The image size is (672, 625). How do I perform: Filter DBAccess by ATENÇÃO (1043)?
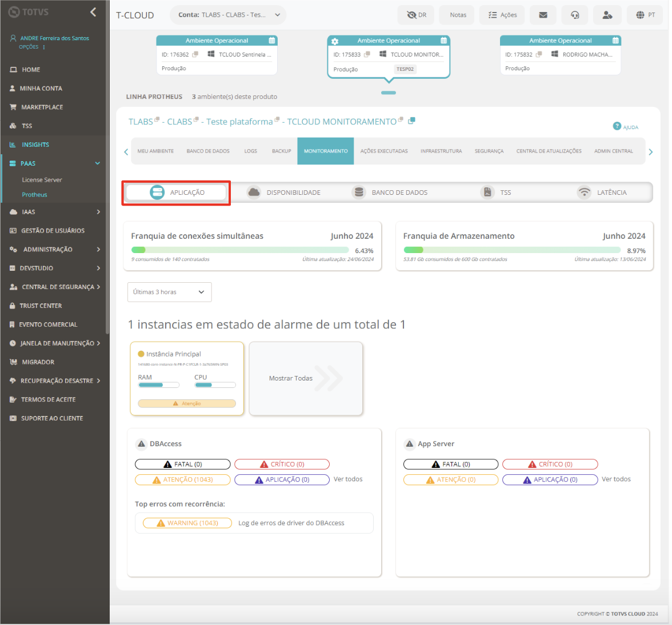(x=183, y=480)
